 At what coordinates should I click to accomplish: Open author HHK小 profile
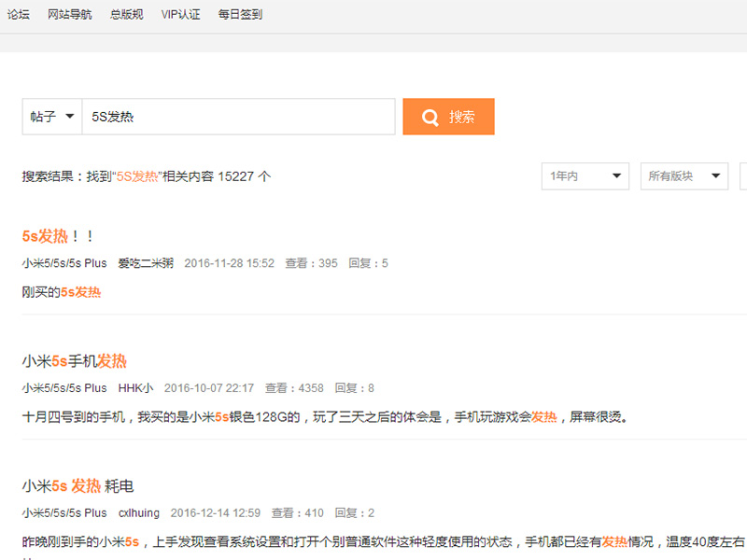click(135, 388)
